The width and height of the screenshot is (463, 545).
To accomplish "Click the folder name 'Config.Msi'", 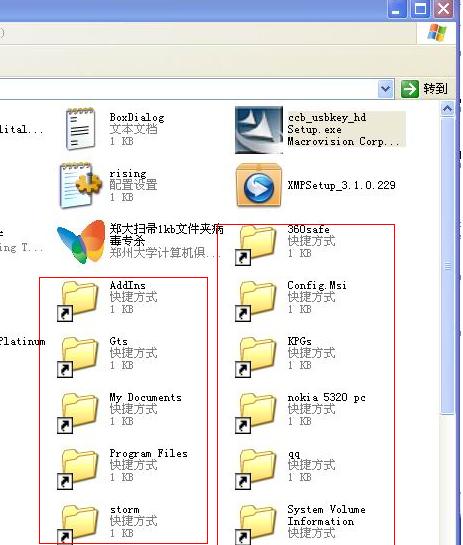I will [317, 286].
